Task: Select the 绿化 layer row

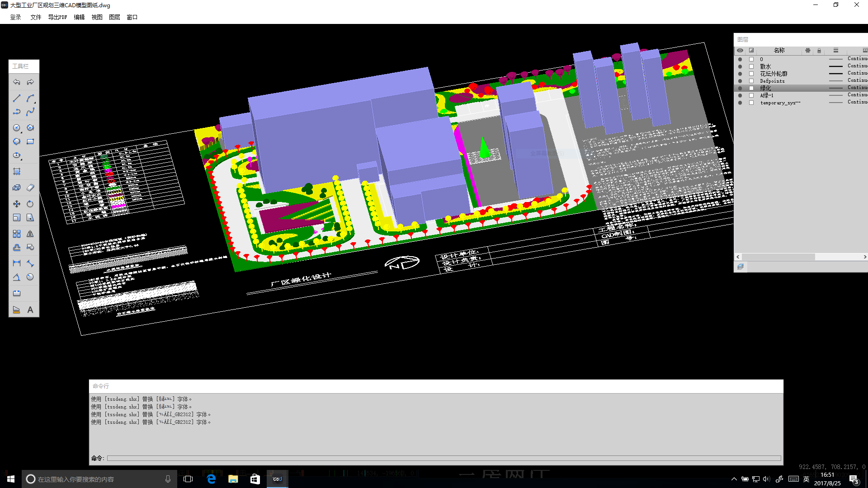Action: coord(801,88)
